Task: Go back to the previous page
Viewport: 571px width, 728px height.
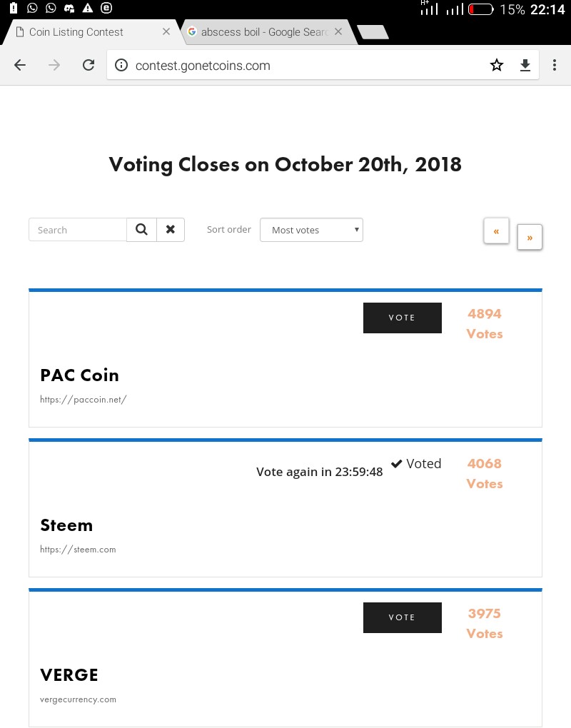Action: click(x=20, y=66)
